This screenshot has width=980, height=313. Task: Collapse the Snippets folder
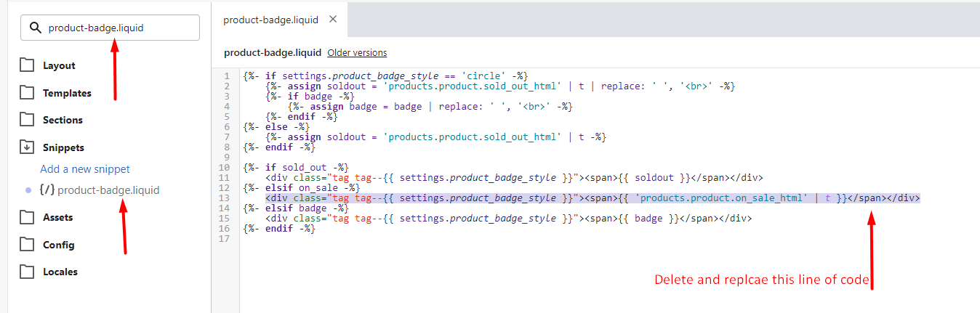point(27,147)
